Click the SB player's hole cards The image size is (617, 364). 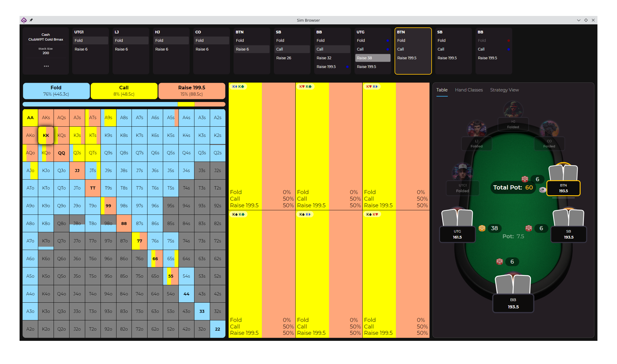(568, 218)
